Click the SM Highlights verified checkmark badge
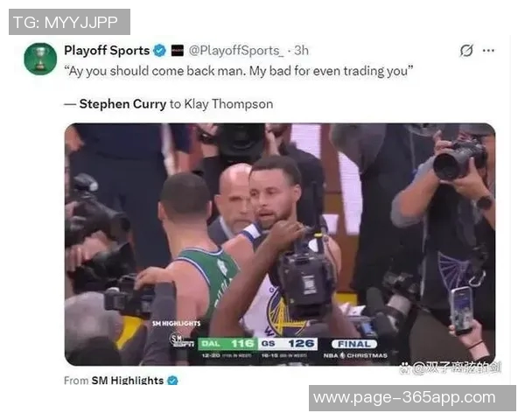Screen dimensions: 525x420 click(172, 381)
